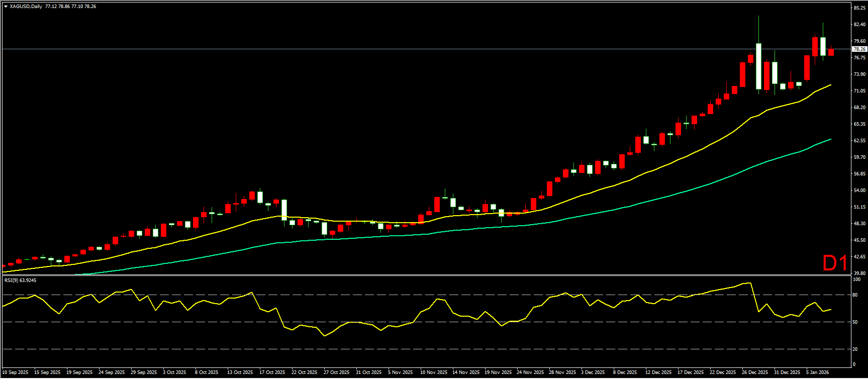The width and height of the screenshot is (868, 379).
Task: Select the 3 Dec 2025 date label
Action: [x=594, y=372]
